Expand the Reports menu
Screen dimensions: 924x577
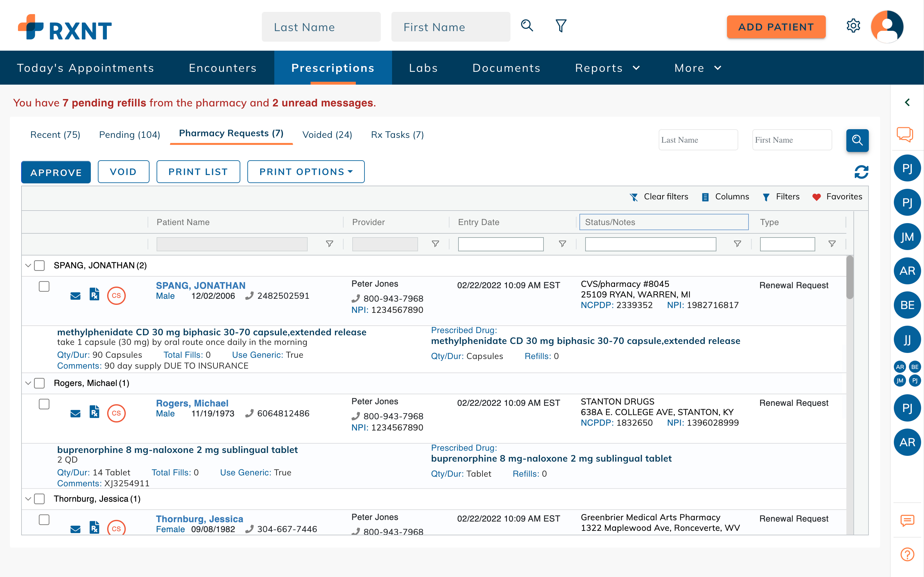pyautogui.click(x=607, y=68)
